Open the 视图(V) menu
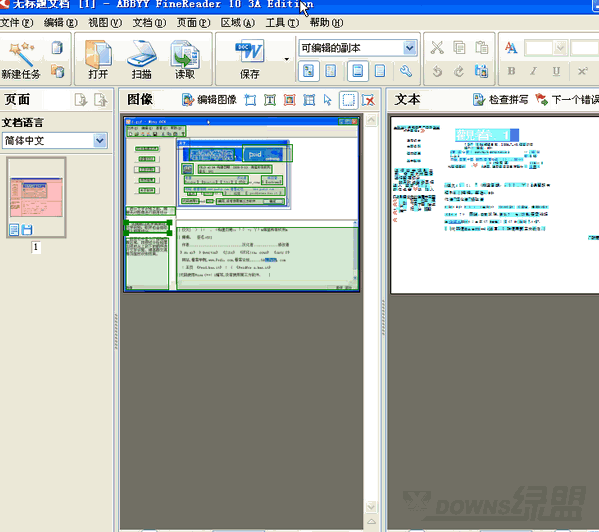Viewport: 599px width, 532px height. pyautogui.click(x=105, y=23)
